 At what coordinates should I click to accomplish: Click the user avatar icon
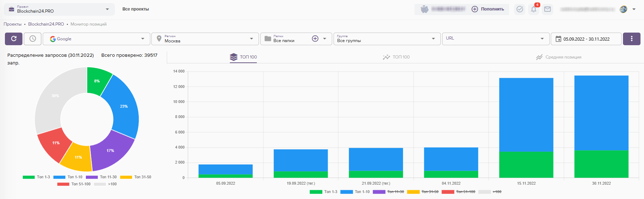coord(623,9)
